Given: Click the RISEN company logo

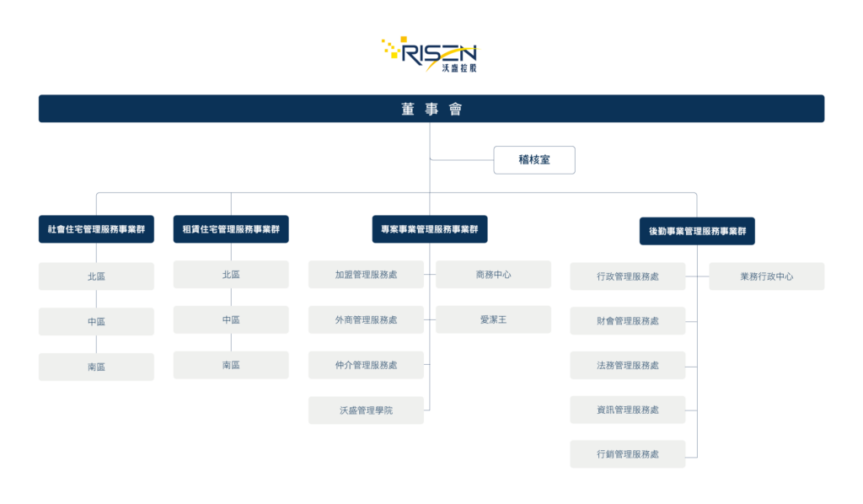Looking at the screenshot, I should tap(431, 52).
